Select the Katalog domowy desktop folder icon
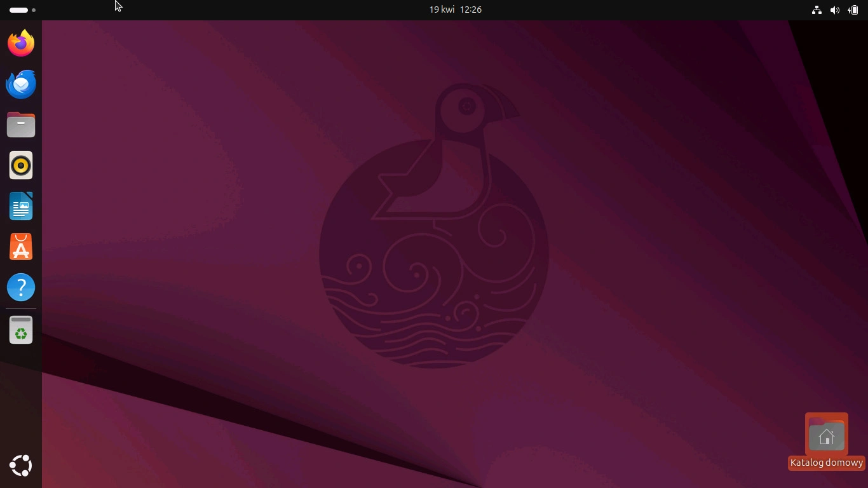Viewport: 868px width, 488px height. point(826,434)
